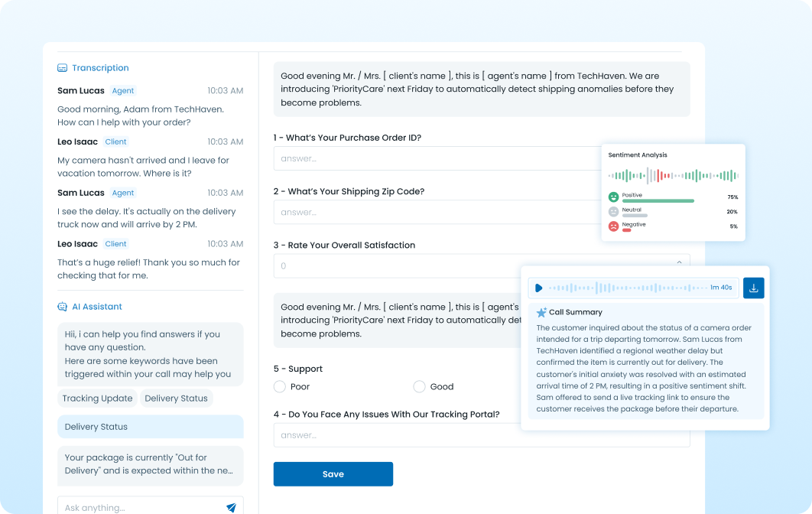Click the Positive sentiment smiley icon
The width and height of the screenshot is (812, 514).
pos(613,197)
